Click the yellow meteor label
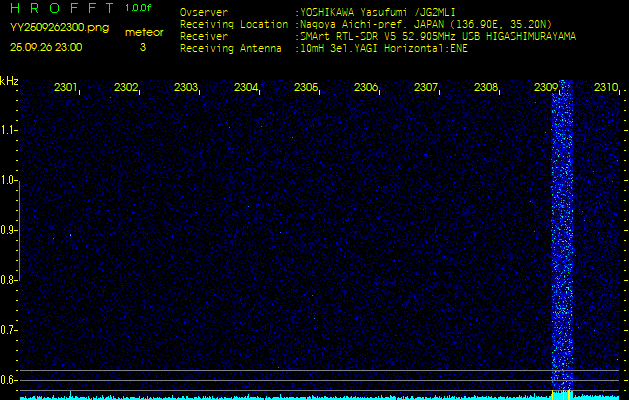Screen dimensions: 629x400 coord(142,33)
